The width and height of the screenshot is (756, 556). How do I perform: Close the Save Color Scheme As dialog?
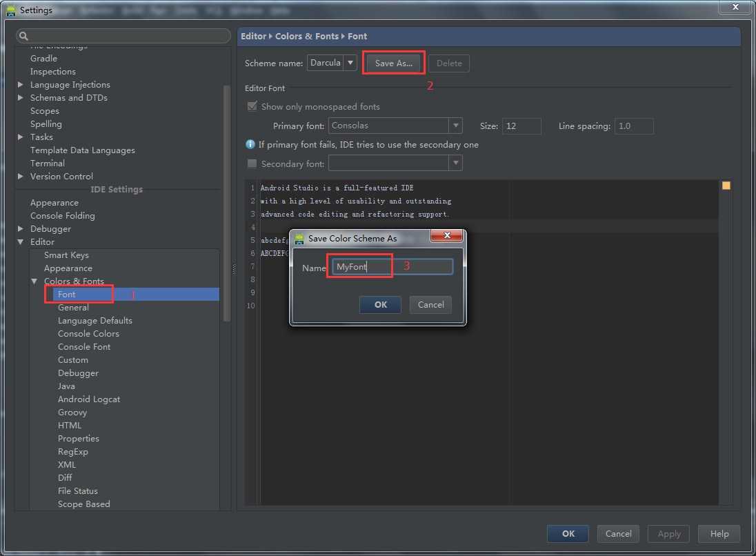pos(447,235)
